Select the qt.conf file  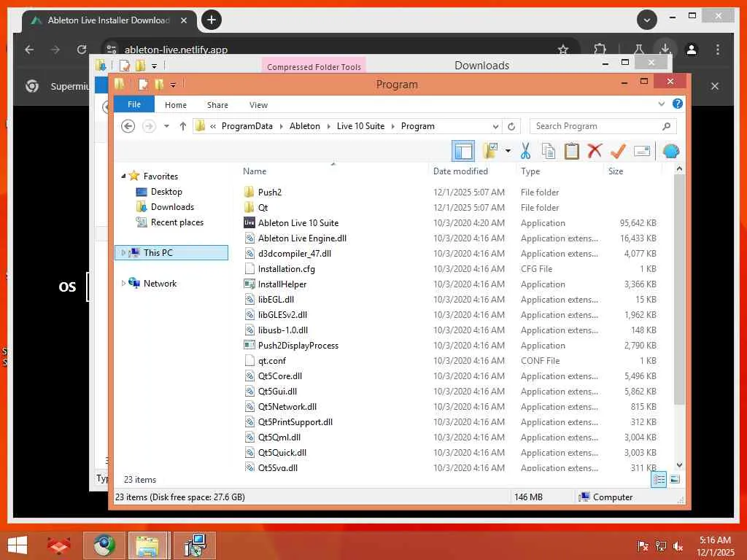click(x=272, y=361)
